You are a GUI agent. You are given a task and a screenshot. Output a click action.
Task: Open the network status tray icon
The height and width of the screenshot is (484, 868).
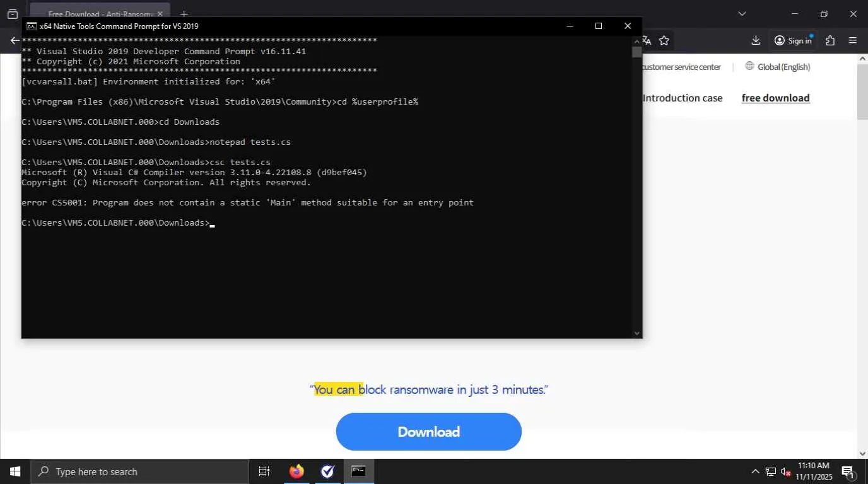coord(771,471)
